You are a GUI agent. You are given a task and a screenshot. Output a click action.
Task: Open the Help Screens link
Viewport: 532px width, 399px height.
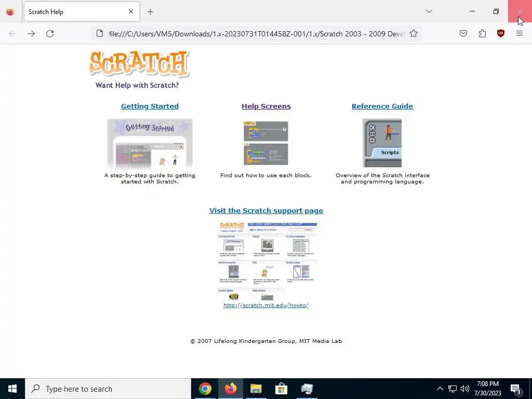tap(266, 106)
